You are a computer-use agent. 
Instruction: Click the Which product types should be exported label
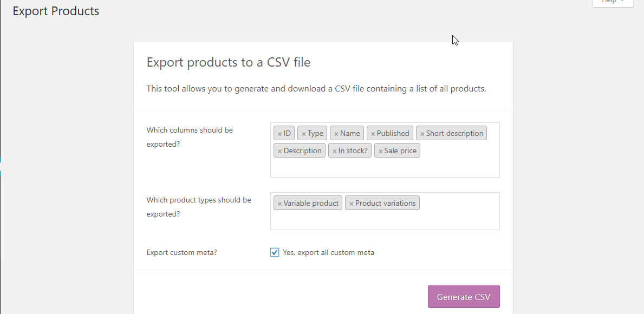point(199,207)
